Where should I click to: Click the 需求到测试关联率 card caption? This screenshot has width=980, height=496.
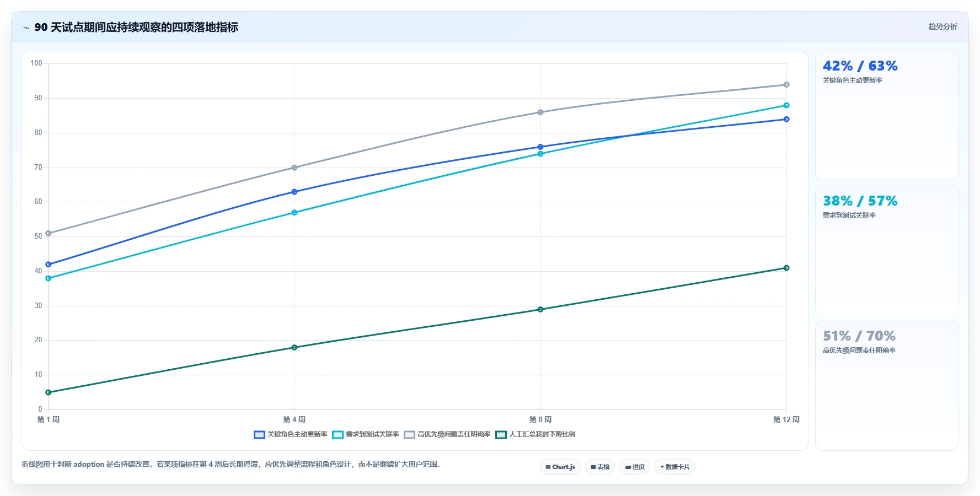849,215
